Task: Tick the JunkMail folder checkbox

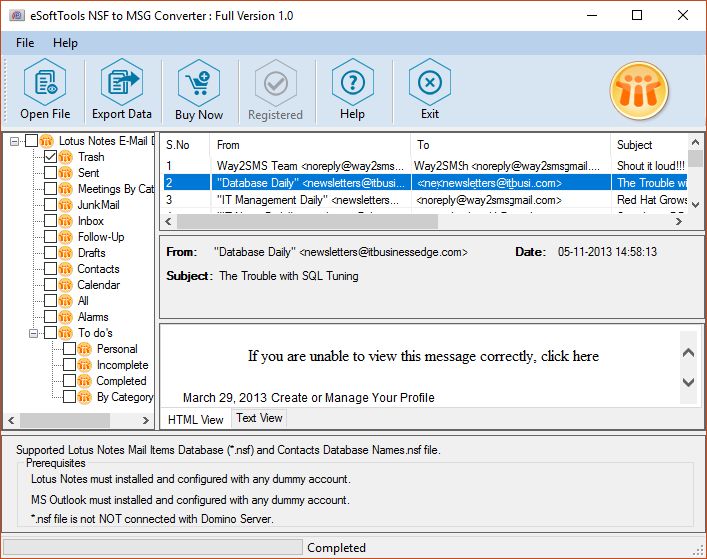Action: pyautogui.click(x=50, y=205)
